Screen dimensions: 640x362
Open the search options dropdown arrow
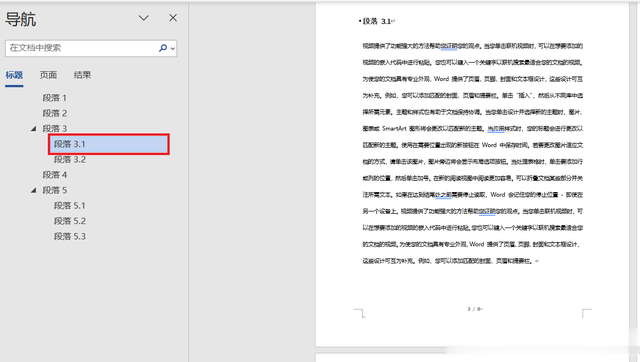pos(173,49)
